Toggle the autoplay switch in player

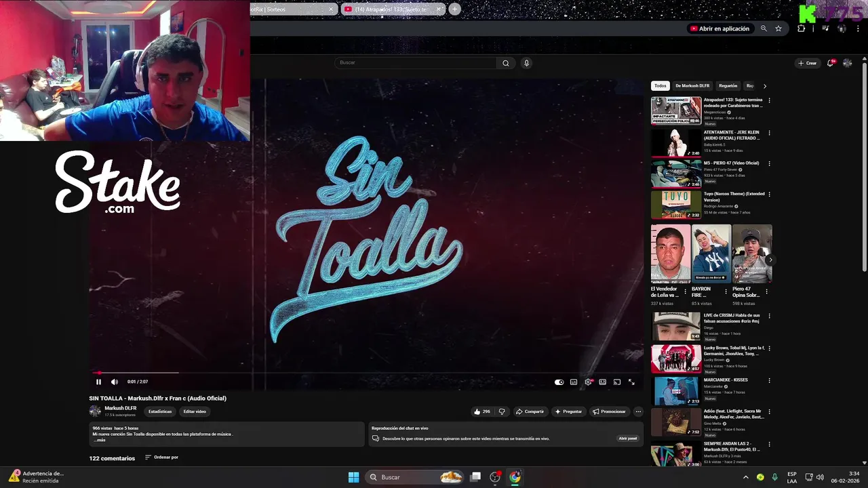[559, 382]
